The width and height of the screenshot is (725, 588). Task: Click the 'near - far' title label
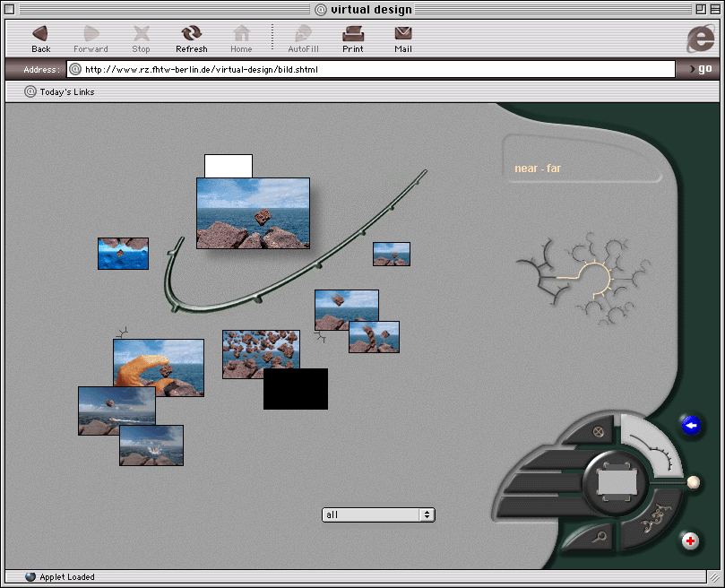click(538, 169)
